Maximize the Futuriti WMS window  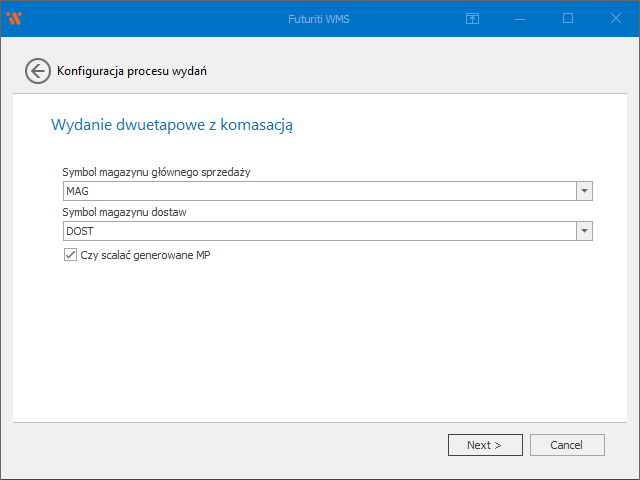pyautogui.click(x=568, y=18)
